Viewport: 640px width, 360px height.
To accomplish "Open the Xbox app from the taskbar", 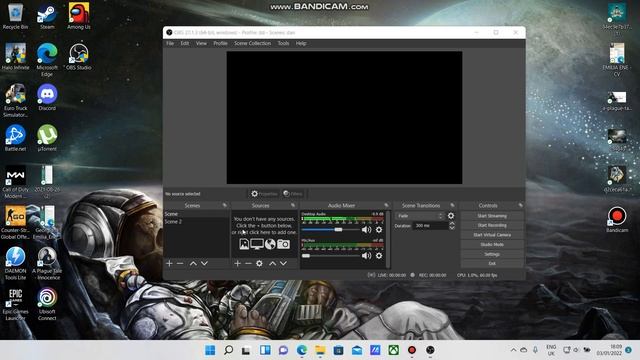I will (x=393, y=350).
